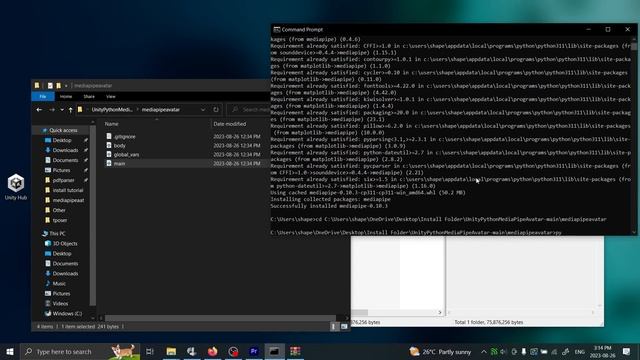This screenshot has height=360, width=640.
Task: Switch to large icons view in status bar
Action: tap(344, 327)
